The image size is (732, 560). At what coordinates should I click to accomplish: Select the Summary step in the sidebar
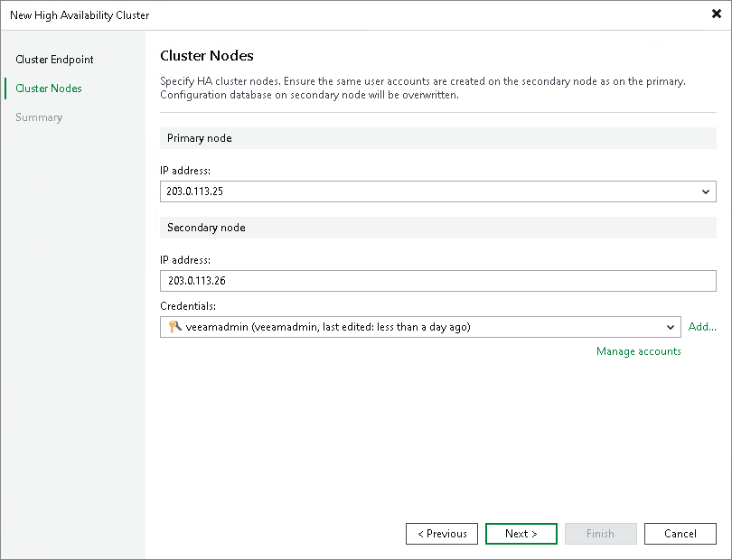click(38, 117)
